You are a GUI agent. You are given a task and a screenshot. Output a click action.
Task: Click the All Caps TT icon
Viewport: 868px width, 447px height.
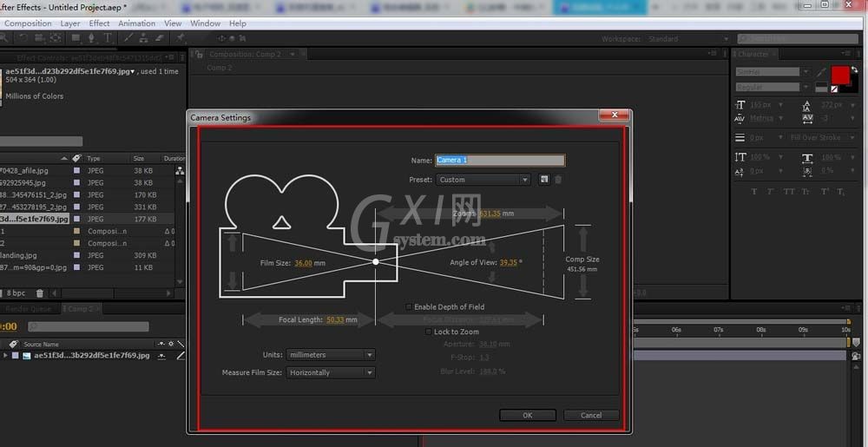789,192
